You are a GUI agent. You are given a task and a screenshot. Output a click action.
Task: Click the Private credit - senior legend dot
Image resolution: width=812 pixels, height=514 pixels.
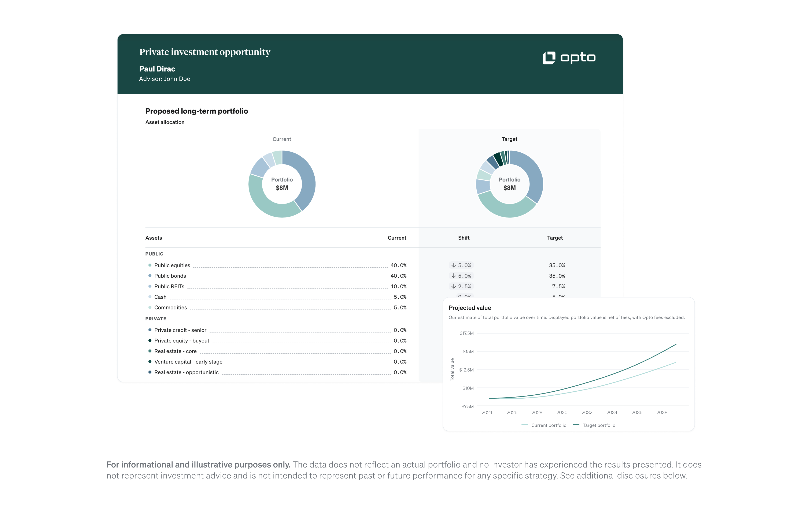pyautogui.click(x=150, y=330)
